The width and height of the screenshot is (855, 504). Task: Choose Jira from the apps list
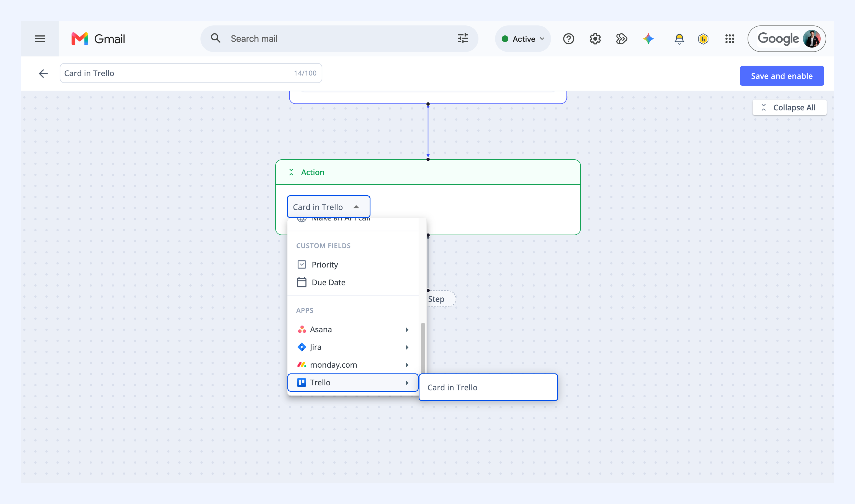(x=353, y=347)
